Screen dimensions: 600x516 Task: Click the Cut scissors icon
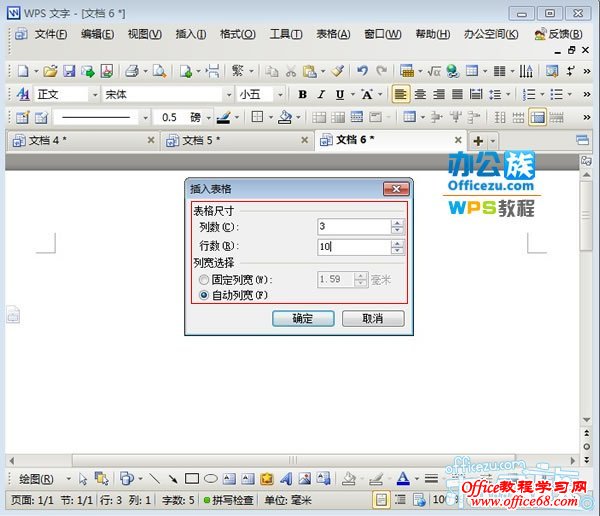pos(291,71)
